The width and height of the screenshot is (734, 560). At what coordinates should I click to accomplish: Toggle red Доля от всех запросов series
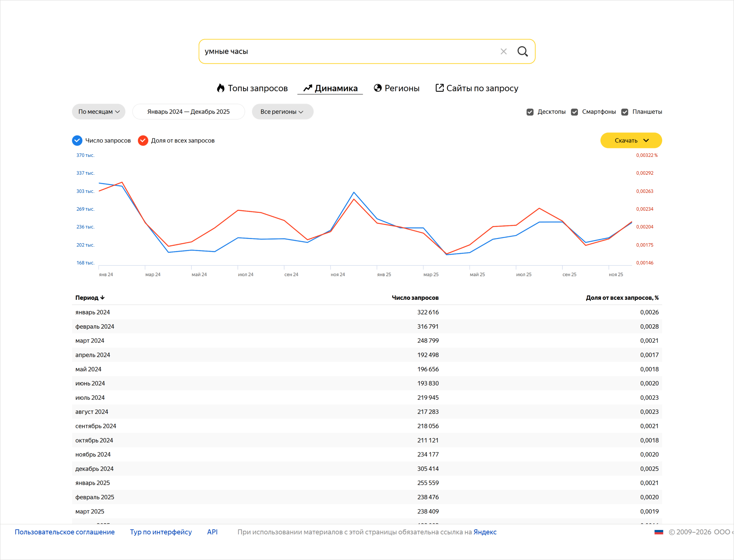(143, 141)
